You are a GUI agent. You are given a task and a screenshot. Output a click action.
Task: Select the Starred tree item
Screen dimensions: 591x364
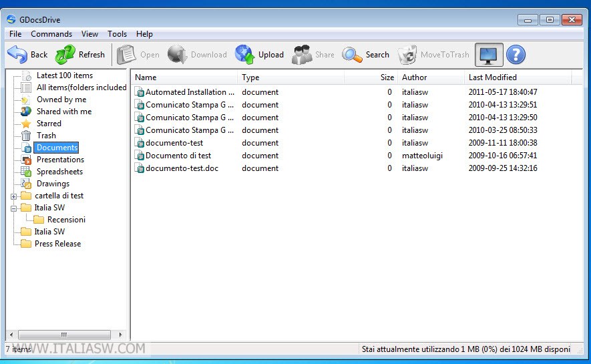[49, 124]
